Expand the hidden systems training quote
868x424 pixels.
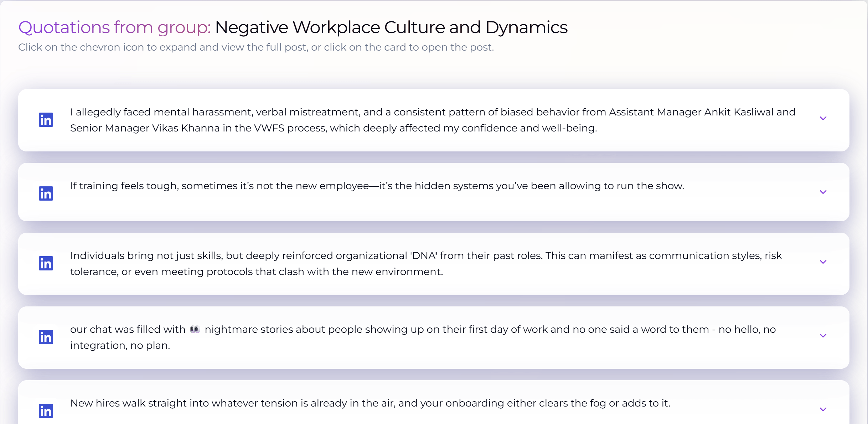(823, 192)
